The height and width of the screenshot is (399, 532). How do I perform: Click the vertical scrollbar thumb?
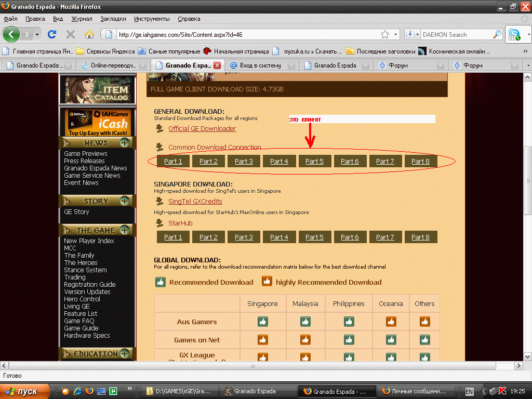click(x=528, y=180)
